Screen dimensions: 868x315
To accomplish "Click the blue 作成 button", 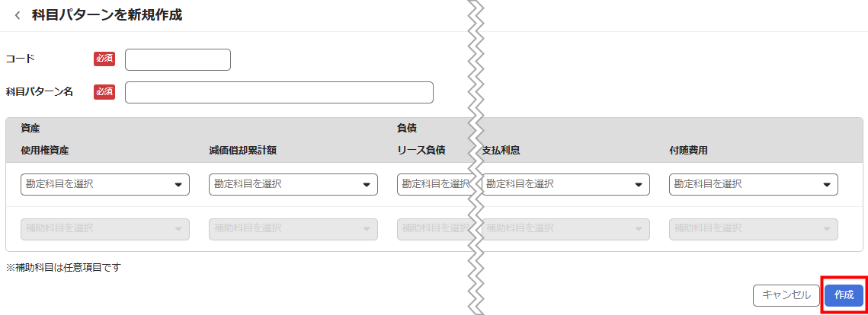I will [x=844, y=295].
